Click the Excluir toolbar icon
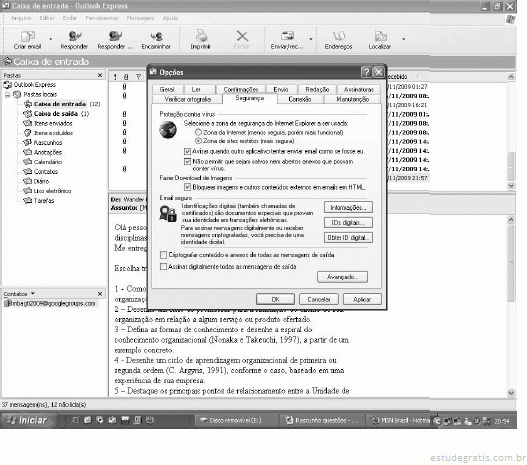This screenshot has height=465, width=527. (242, 40)
